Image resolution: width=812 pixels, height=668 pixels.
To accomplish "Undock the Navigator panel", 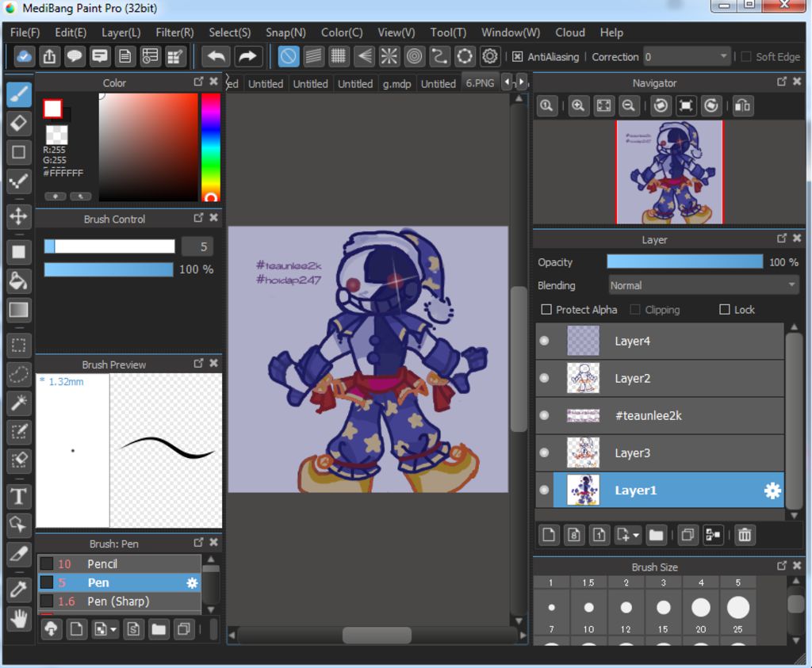I will [x=782, y=82].
